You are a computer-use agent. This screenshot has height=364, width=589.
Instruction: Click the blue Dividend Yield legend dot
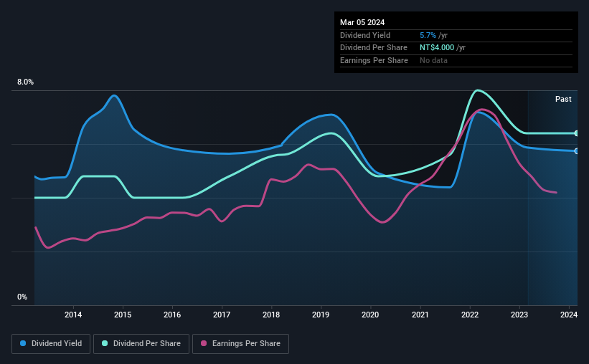pyautogui.click(x=23, y=343)
